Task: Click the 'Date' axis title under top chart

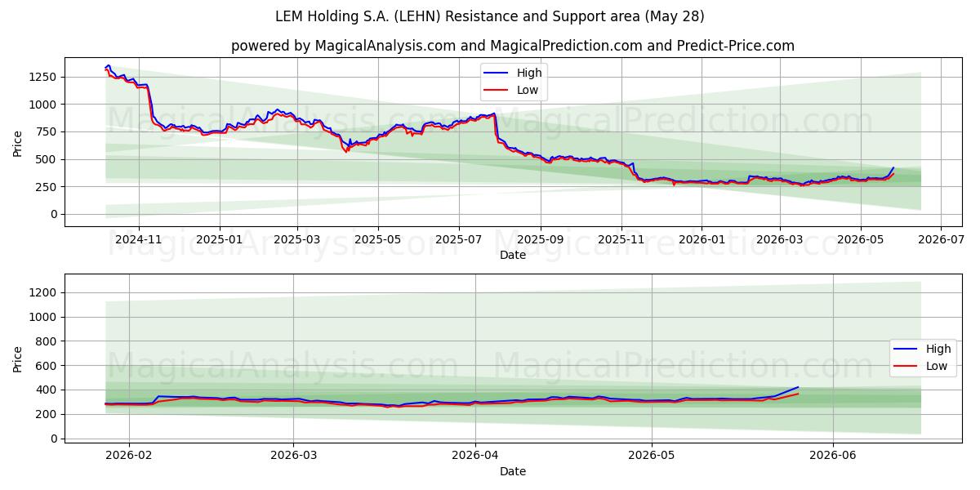Action: 513,256
